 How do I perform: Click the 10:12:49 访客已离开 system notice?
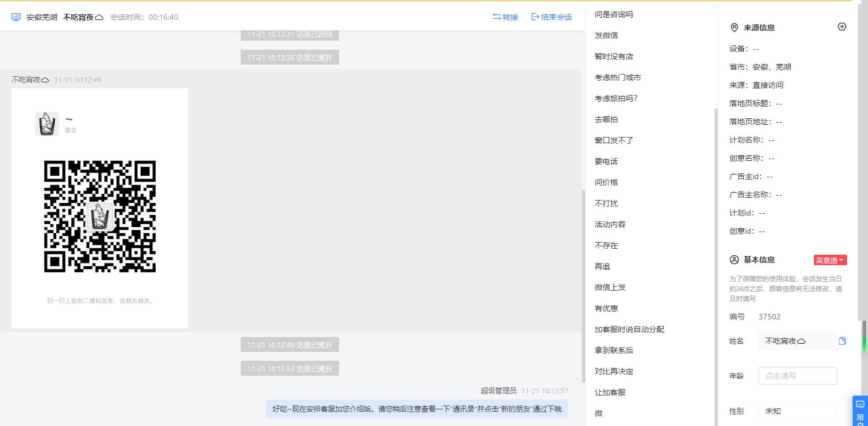coord(290,345)
